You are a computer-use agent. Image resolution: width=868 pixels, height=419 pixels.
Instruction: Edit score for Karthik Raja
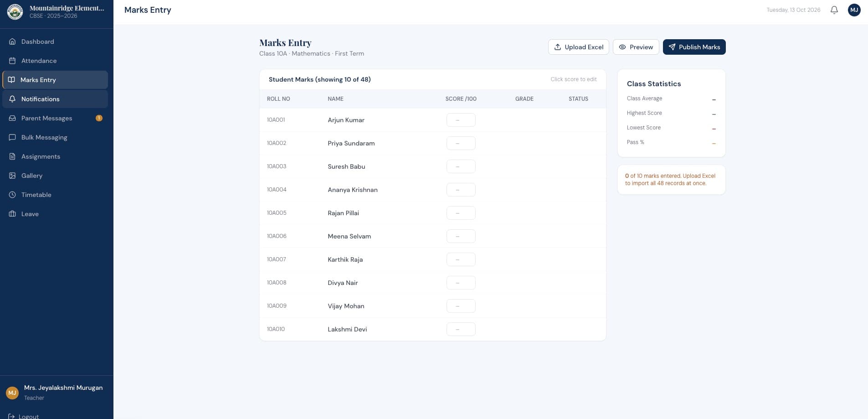[x=461, y=259]
